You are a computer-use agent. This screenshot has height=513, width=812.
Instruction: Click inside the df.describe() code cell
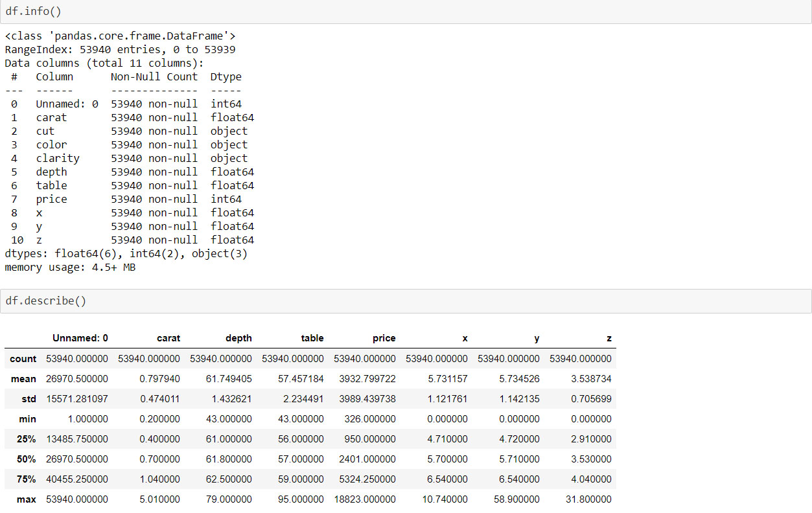[x=406, y=301]
